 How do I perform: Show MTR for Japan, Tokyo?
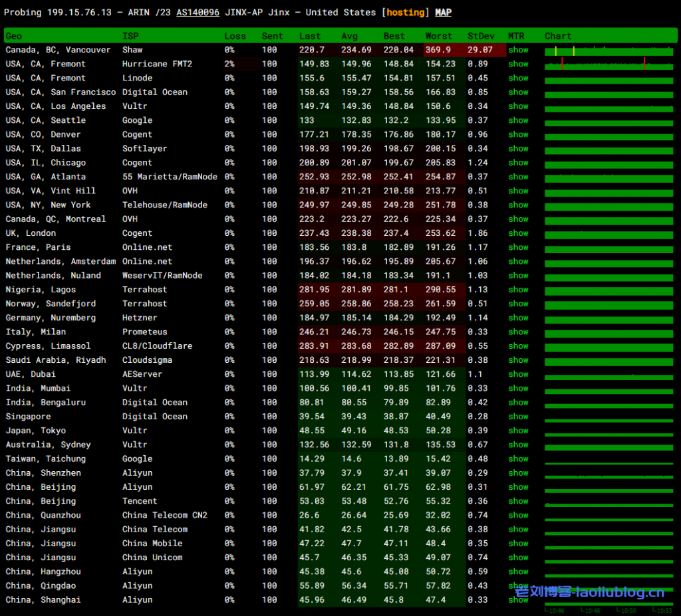click(x=518, y=431)
